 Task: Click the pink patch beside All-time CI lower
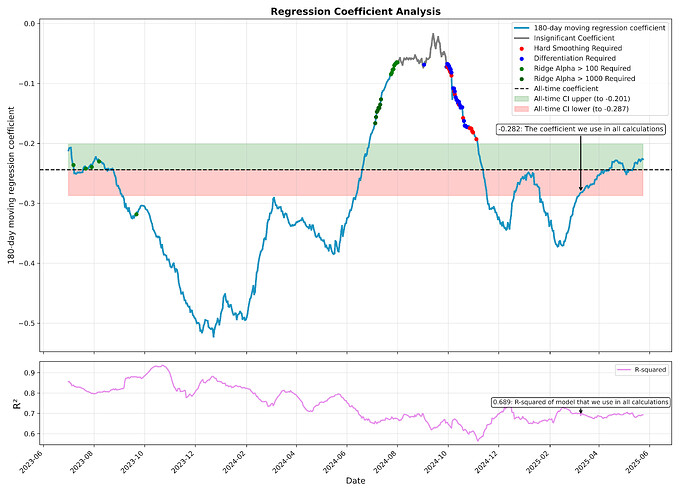521,109
